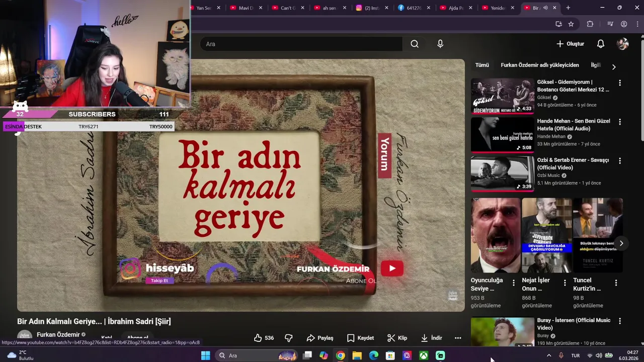The height and width of the screenshot is (362, 644).
Task: Open Google Chrome taskbar icon
Action: (x=341, y=355)
